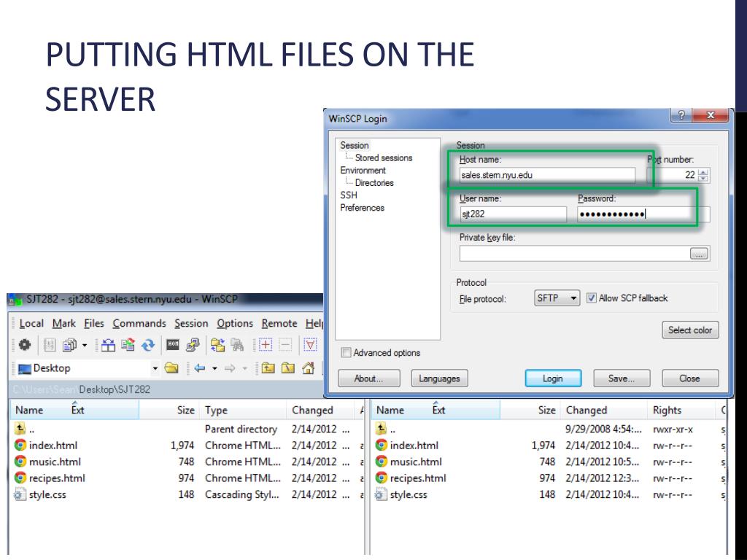Toggle the Allow SCP fallback checkbox

click(591, 298)
